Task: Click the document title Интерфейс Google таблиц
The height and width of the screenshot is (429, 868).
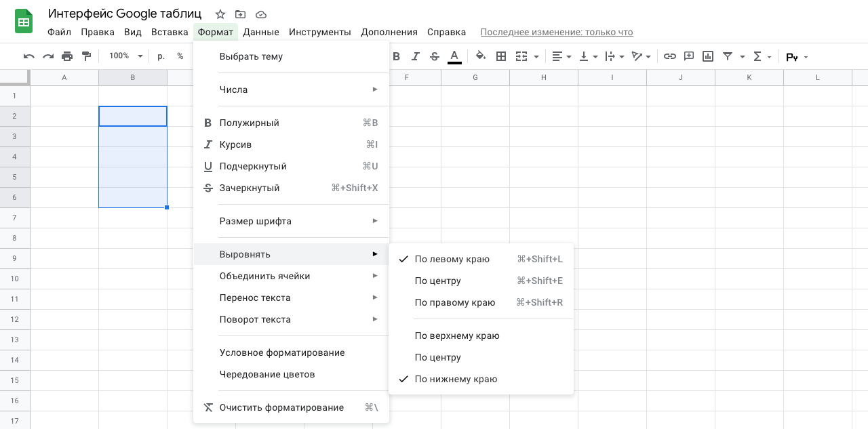Action: (125, 14)
